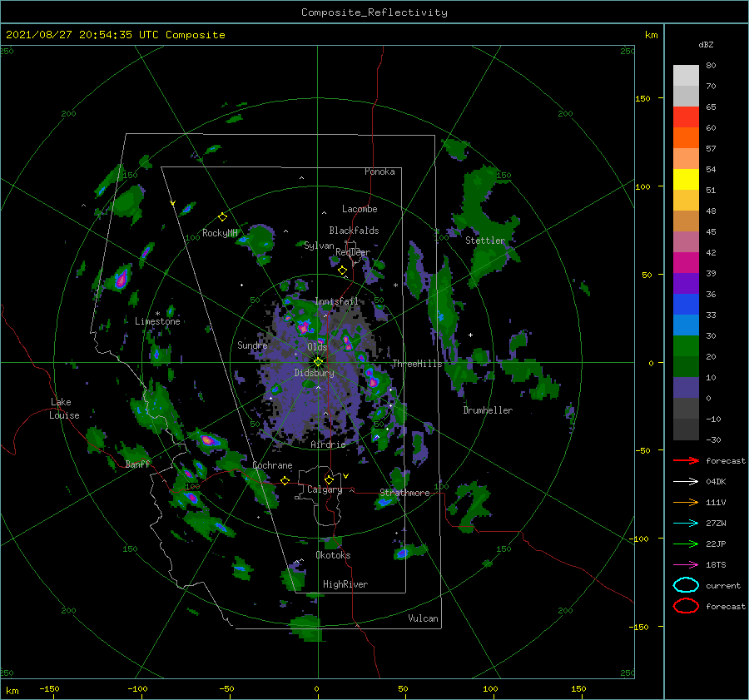This screenshot has width=749, height=700.
Task: Click the Calgary city label
Action: pyautogui.click(x=325, y=489)
